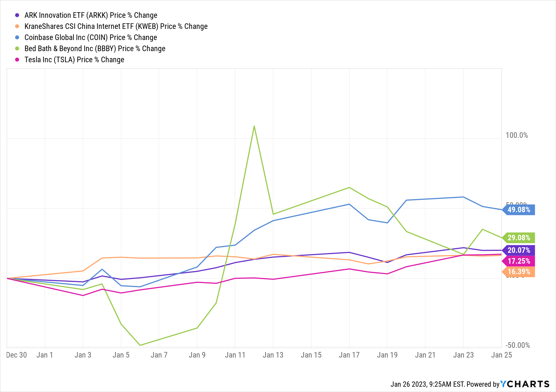Click the Jan 9 x-axis label
This screenshot has width=556, height=392.
(197, 355)
